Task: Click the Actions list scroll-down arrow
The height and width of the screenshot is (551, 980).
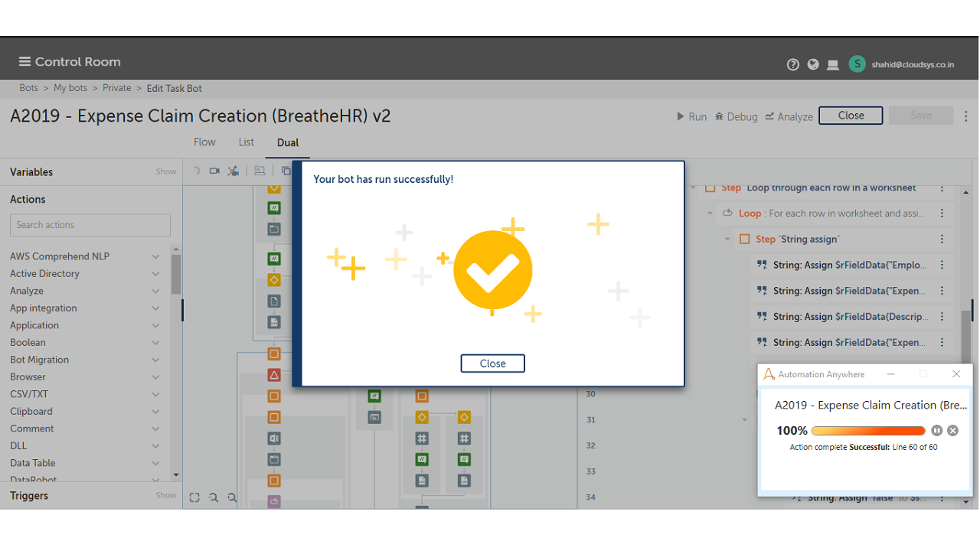Action: click(176, 475)
